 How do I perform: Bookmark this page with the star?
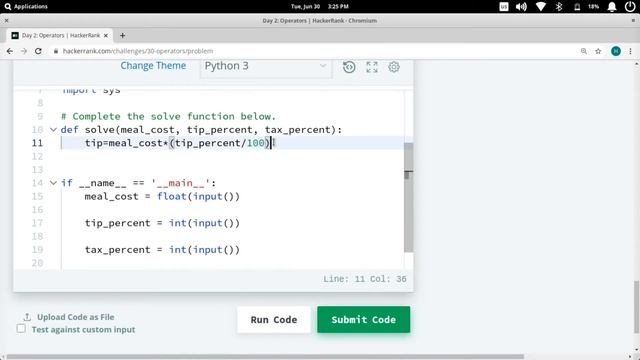(598, 51)
